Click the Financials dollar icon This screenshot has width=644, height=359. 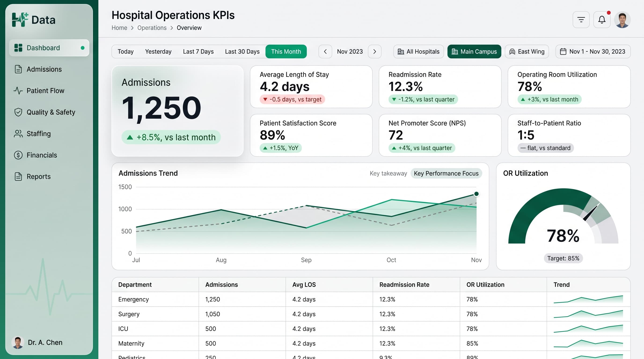18,155
